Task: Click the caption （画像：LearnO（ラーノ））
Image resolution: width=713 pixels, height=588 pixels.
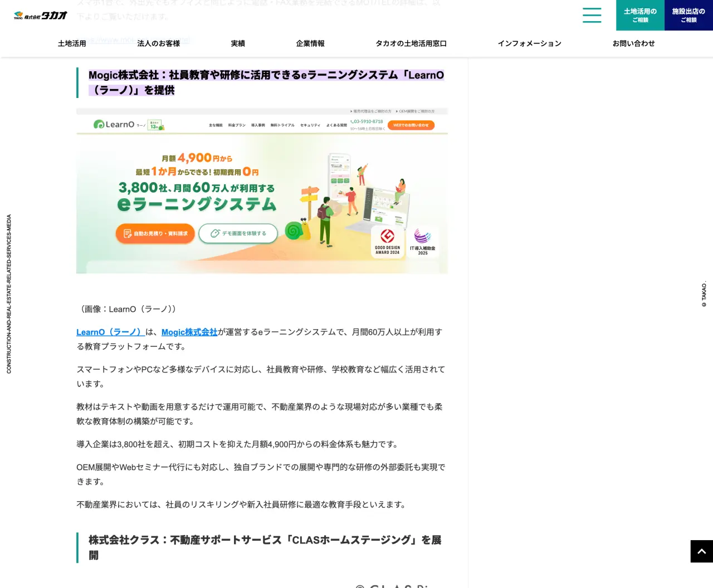Action: point(128,309)
